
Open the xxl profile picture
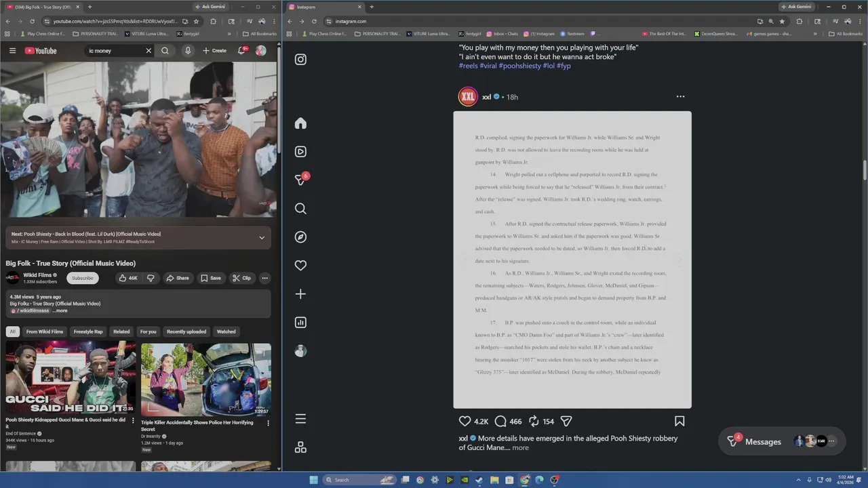coord(468,97)
